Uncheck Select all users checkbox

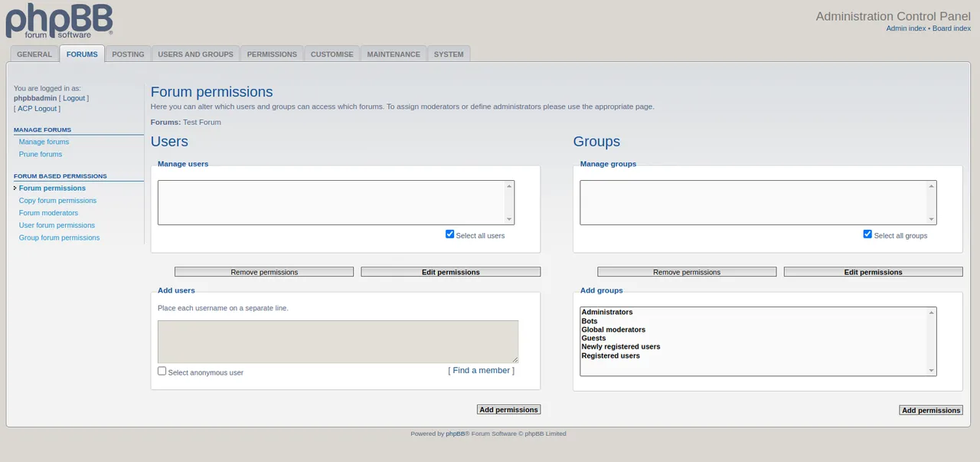(x=450, y=234)
